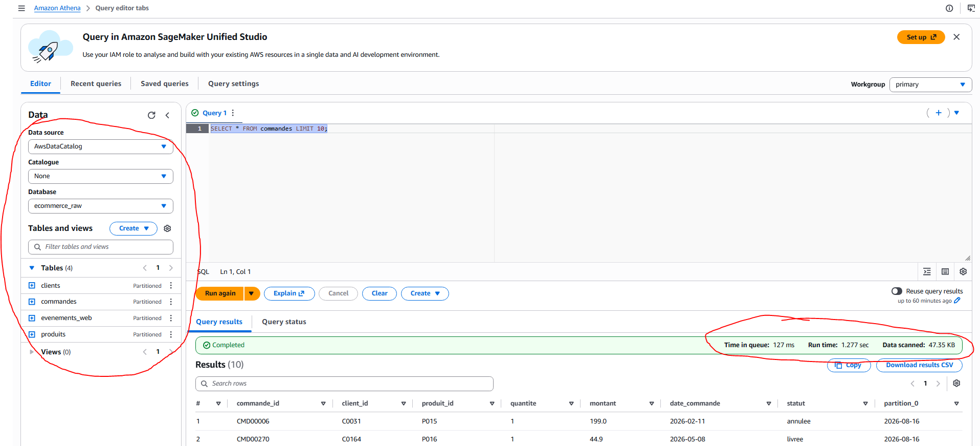This screenshot has height=446, width=980.
Task: Expand the commandes table plus icon
Action: pos(32,302)
